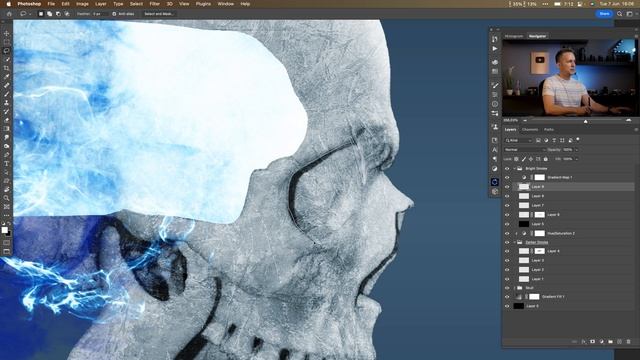Click the Home icon in options bar
Screen dimensions: 640x360
point(9,13)
